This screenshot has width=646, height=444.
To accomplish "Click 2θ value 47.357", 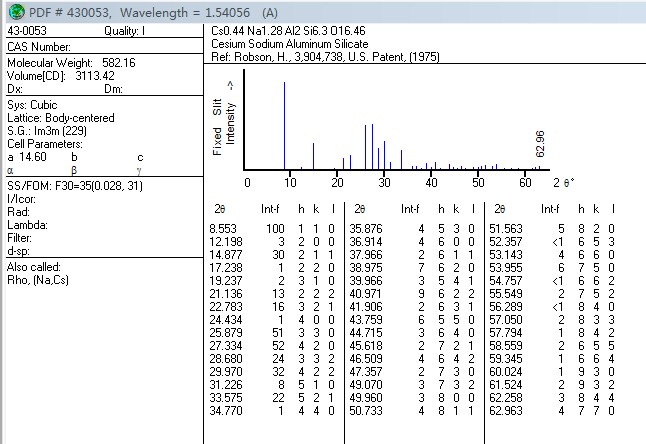I will click(x=366, y=372).
